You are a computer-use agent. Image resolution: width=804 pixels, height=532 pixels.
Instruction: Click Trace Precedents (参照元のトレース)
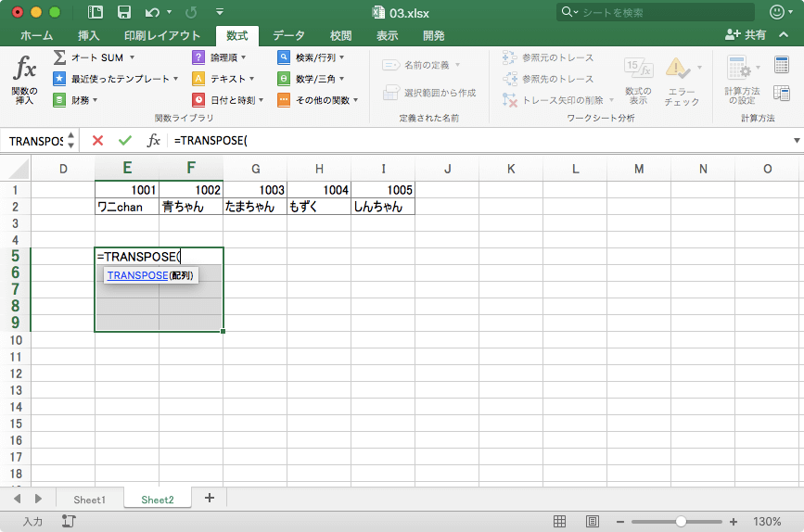pyautogui.click(x=548, y=57)
